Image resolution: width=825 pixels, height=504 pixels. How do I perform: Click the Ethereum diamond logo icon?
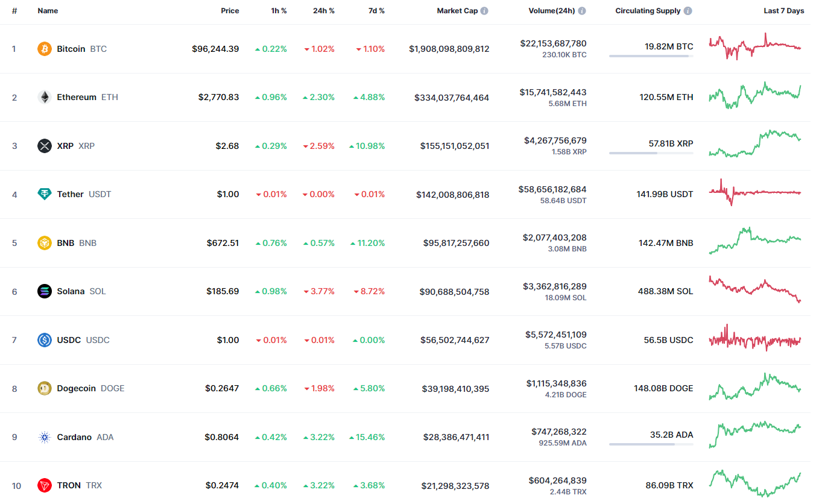(45, 97)
